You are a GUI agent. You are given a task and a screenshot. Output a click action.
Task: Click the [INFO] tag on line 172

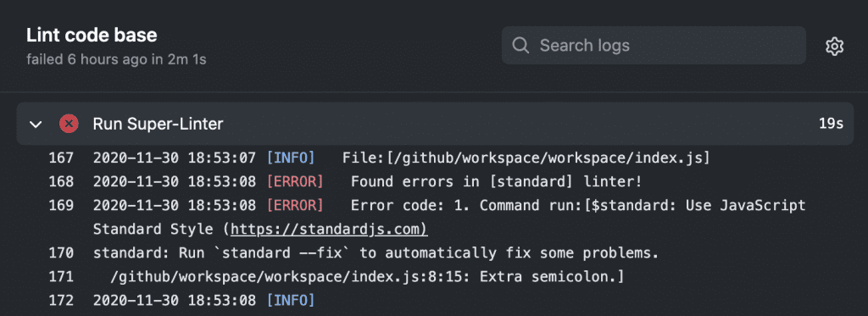point(291,301)
